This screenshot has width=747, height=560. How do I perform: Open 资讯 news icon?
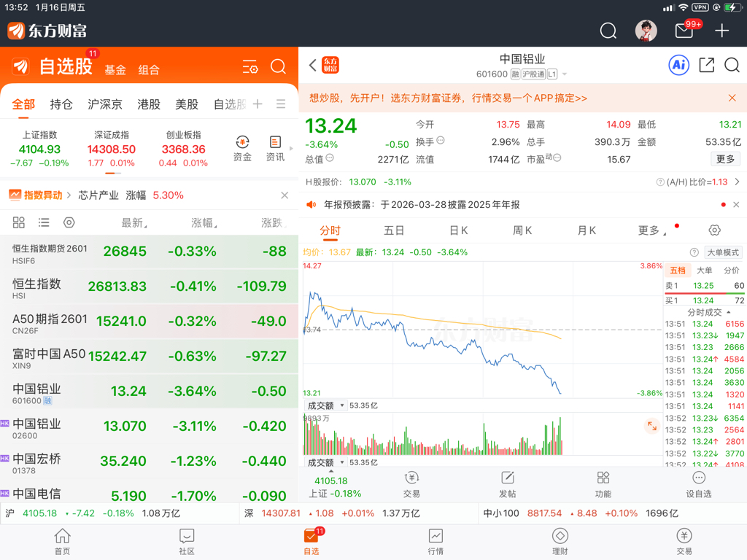click(275, 149)
